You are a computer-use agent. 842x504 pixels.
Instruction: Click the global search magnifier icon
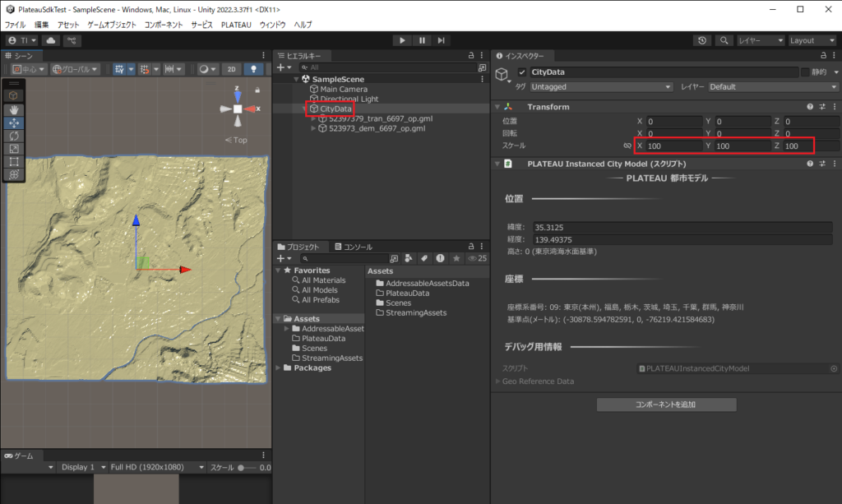click(x=724, y=40)
